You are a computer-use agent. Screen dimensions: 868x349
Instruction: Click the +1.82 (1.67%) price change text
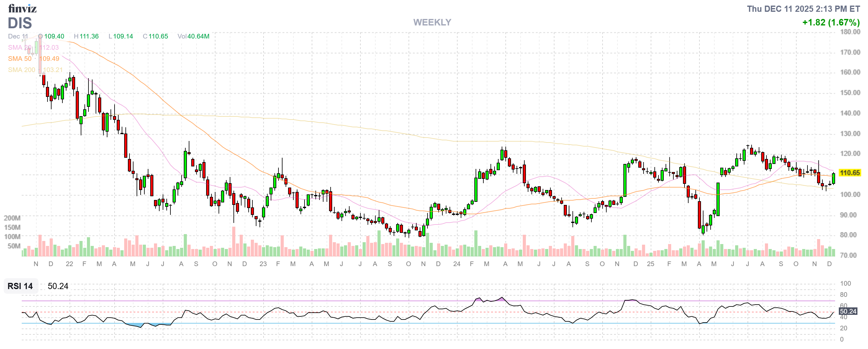pos(831,23)
